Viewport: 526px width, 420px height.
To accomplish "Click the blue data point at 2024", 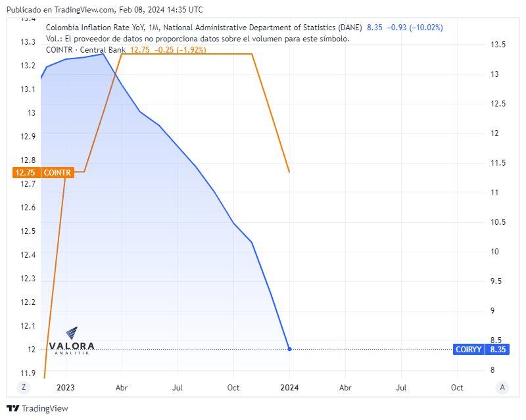I will click(290, 349).
